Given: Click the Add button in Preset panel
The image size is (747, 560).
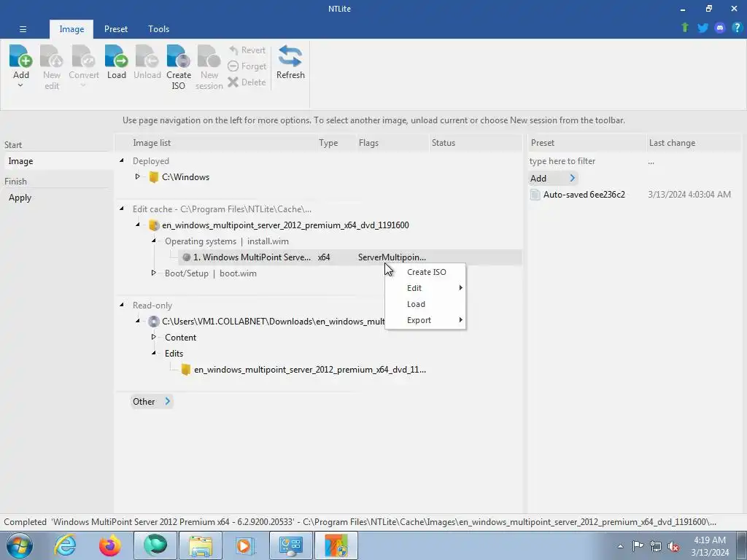Looking at the screenshot, I should pos(553,178).
